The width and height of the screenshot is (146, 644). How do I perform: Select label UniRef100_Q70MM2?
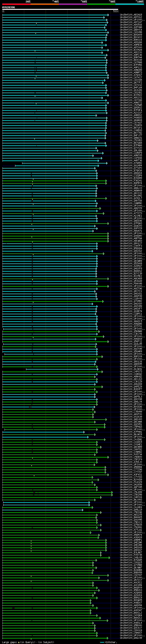(131, 301)
